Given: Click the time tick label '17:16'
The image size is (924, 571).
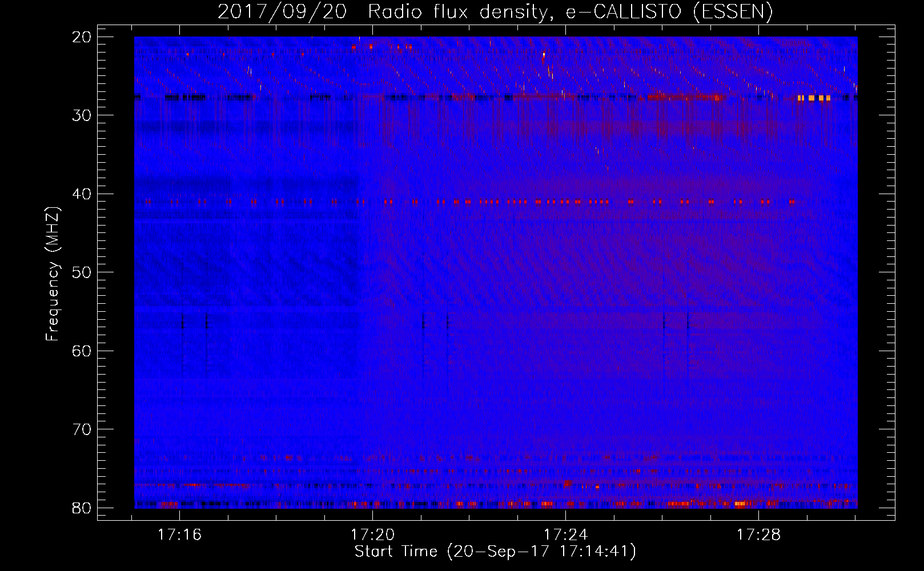Looking at the screenshot, I should [180, 535].
